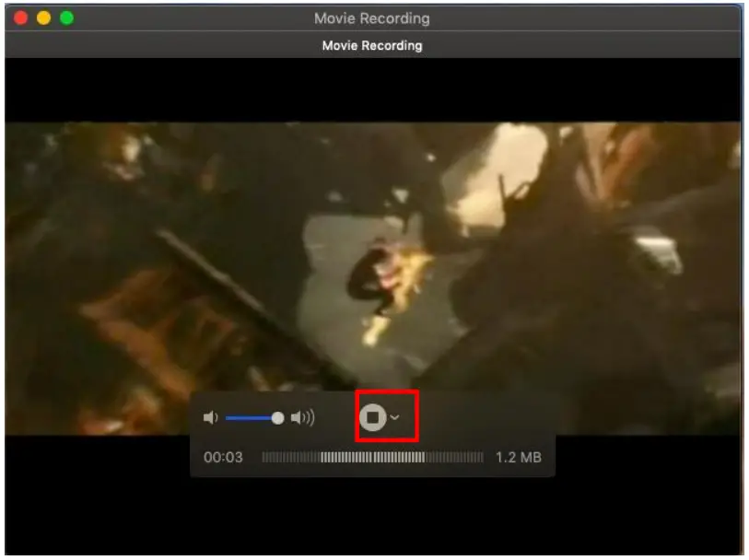This screenshot has height=560, width=749.
Task: Click the audio level meter bar
Action: 372,458
